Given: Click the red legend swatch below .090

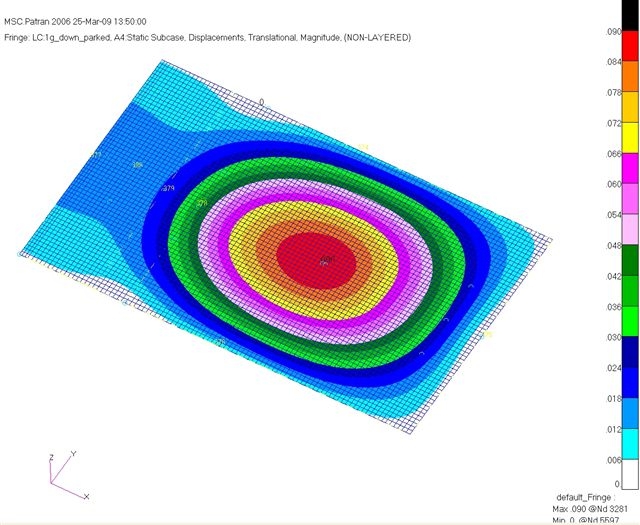Looking at the screenshot, I should point(630,46).
